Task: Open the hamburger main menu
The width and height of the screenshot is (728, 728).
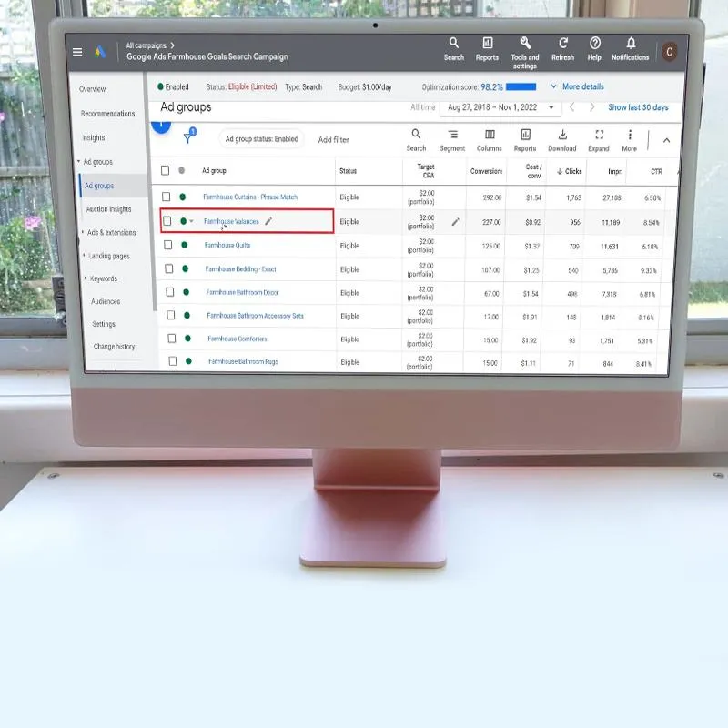Action: [x=77, y=52]
